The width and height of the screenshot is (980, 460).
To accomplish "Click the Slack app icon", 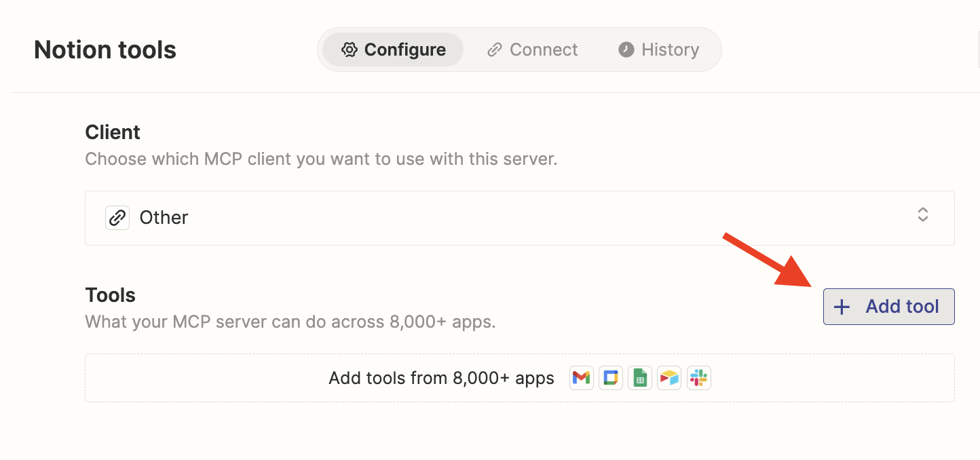I will click(x=698, y=378).
